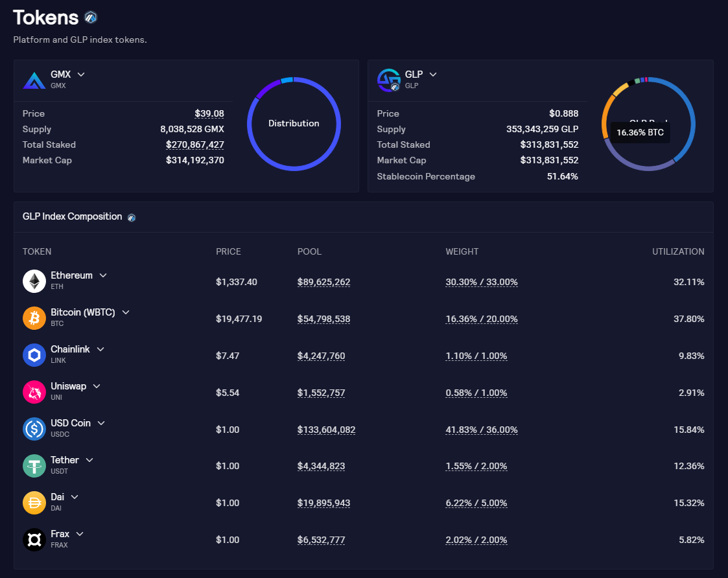Expand the Chainlink options chevron
This screenshot has height=578, width=728.
tap(100, 349)
